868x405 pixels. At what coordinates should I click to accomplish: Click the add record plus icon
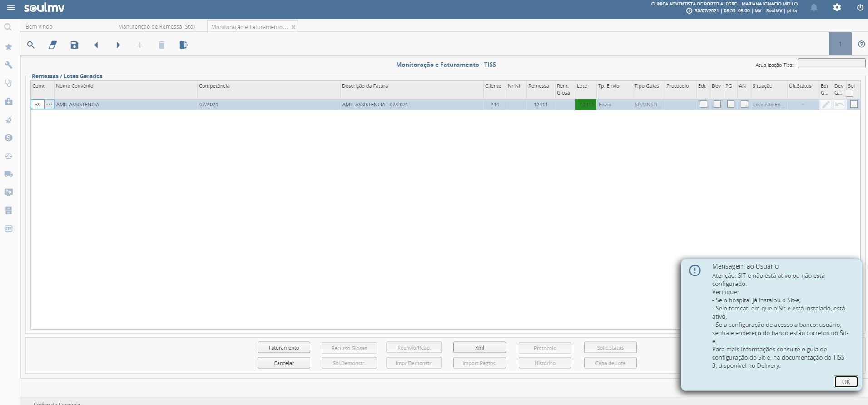click(140, 45)
